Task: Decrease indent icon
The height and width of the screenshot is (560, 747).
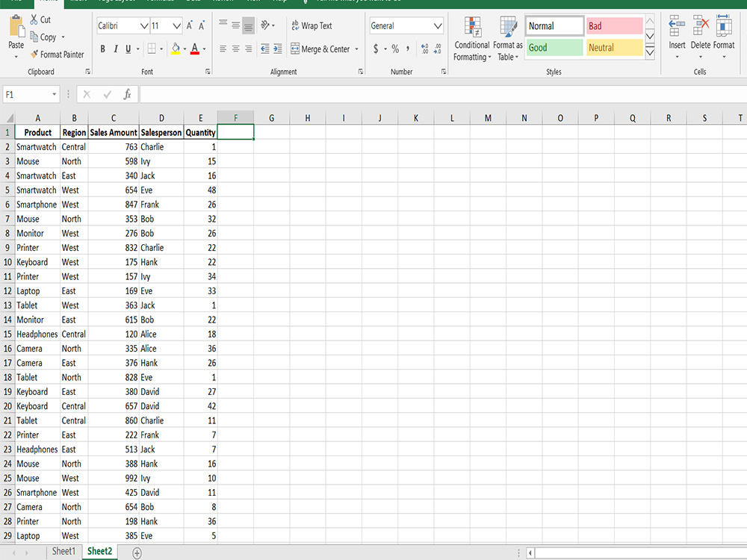Action: 265,49
